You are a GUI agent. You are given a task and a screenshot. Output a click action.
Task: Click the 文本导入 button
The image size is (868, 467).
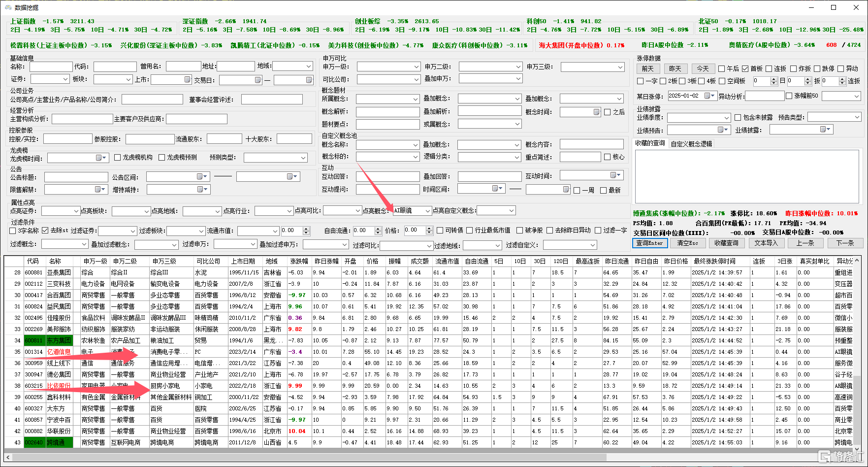(766, 243)
